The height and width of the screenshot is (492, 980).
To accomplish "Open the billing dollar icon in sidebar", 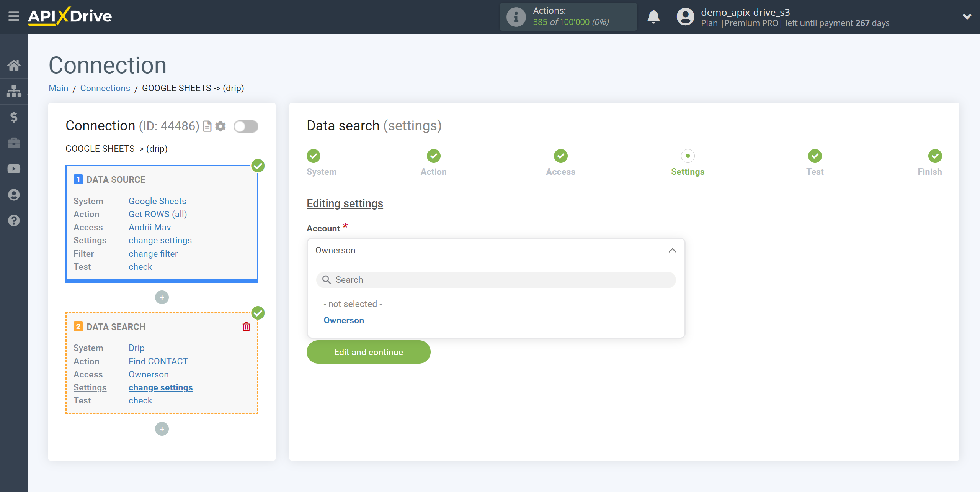I will 14,117.
